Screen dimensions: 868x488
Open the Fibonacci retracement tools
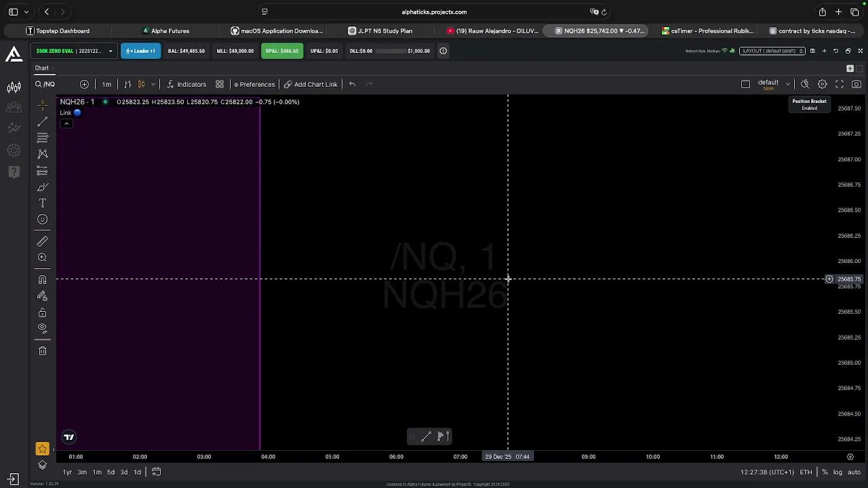42,138
